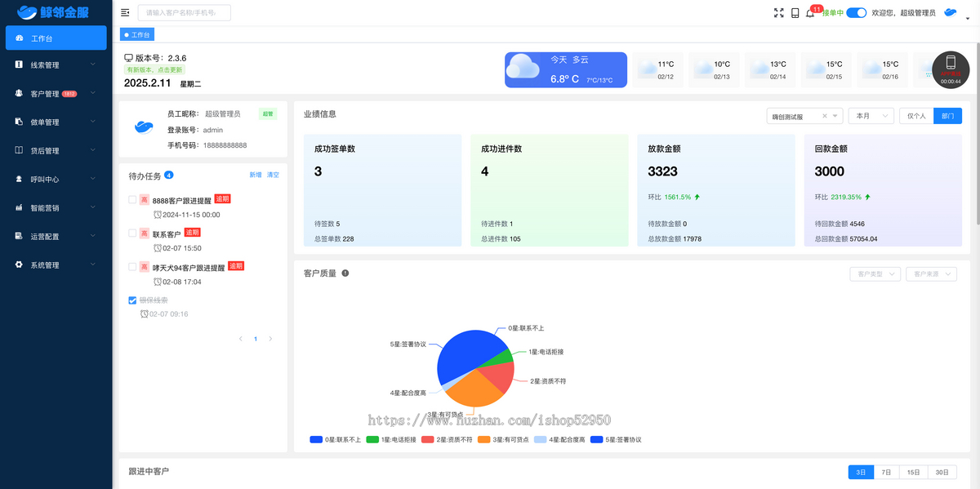Click the 智能营销 sidebar icon
This screenshot has width=980, height=489.
[20, 207]
